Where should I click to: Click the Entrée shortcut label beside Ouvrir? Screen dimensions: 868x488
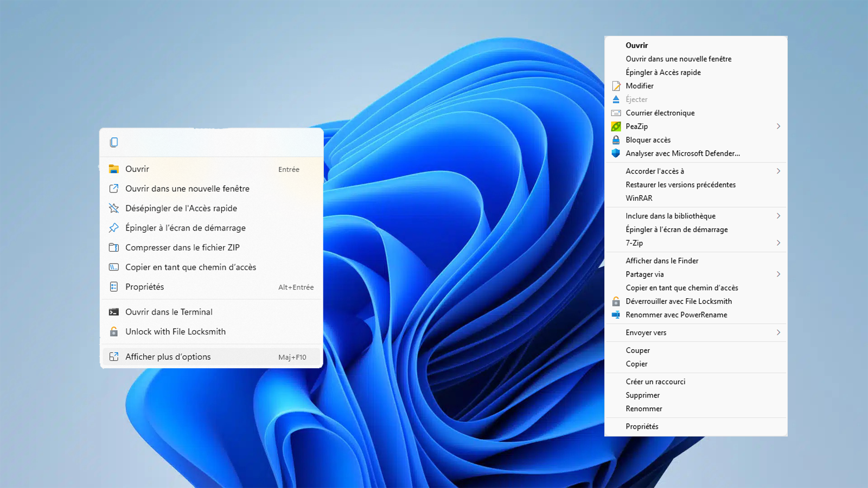[289, 170]
